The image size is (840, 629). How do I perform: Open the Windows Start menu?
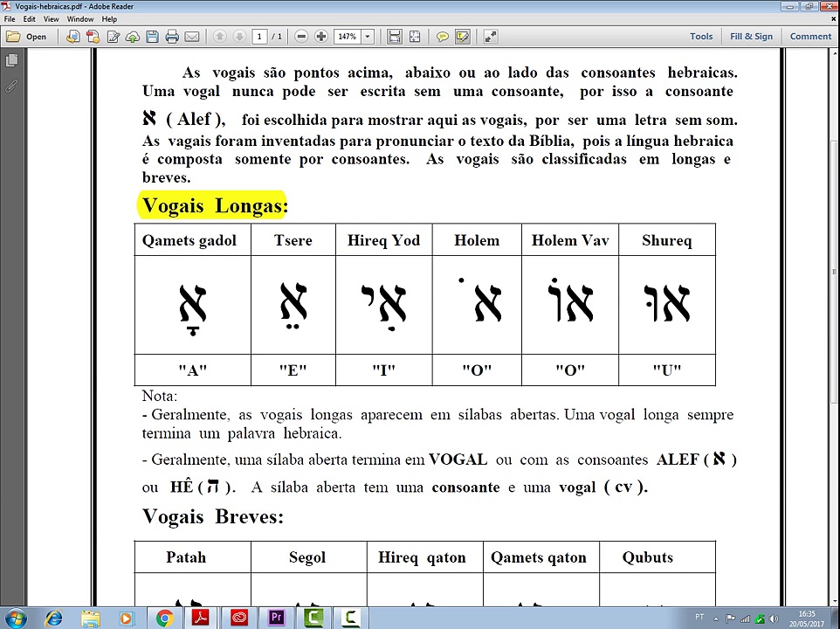point(15,618)
